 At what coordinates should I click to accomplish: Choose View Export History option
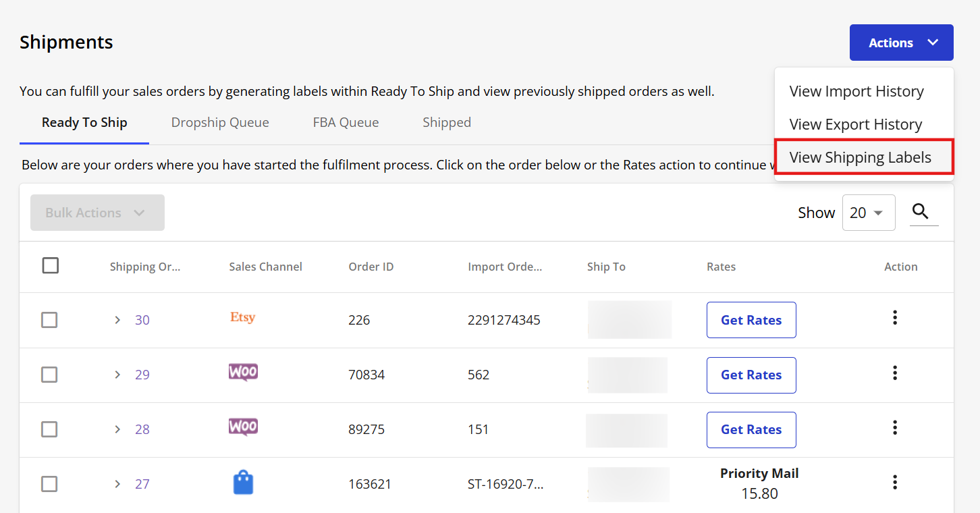[x=855, y=124]
